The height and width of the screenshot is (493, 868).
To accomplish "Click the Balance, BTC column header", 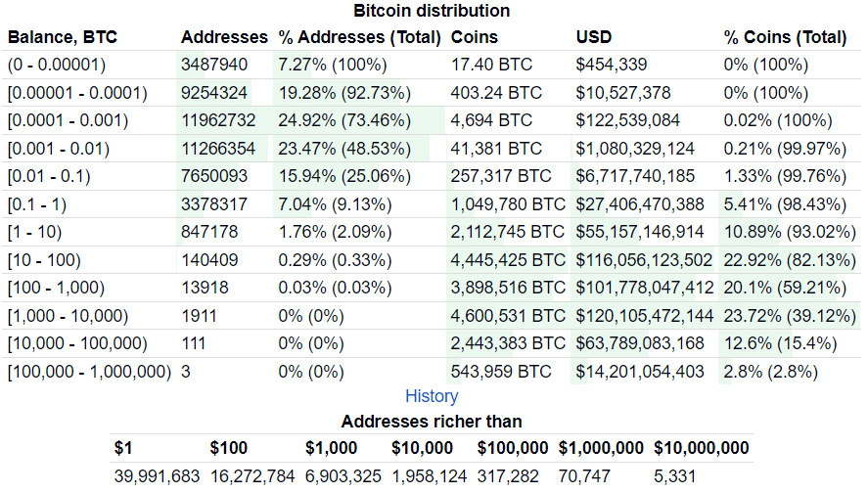I will (63, 37).
